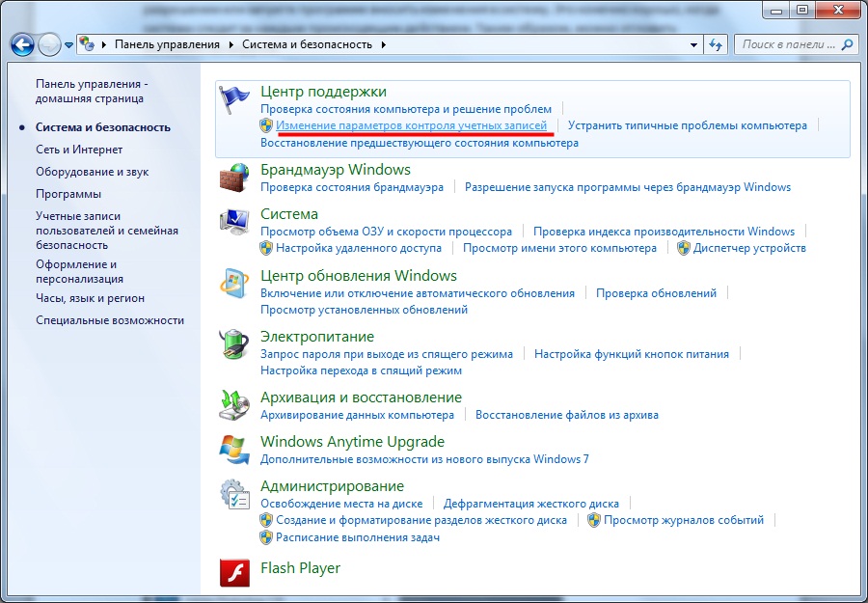The height and width of the screenshot is (603, 868).
Task: Click shield icon beside Диспетчер устройств
Action: pyautogui.click(x=684, y=248)
